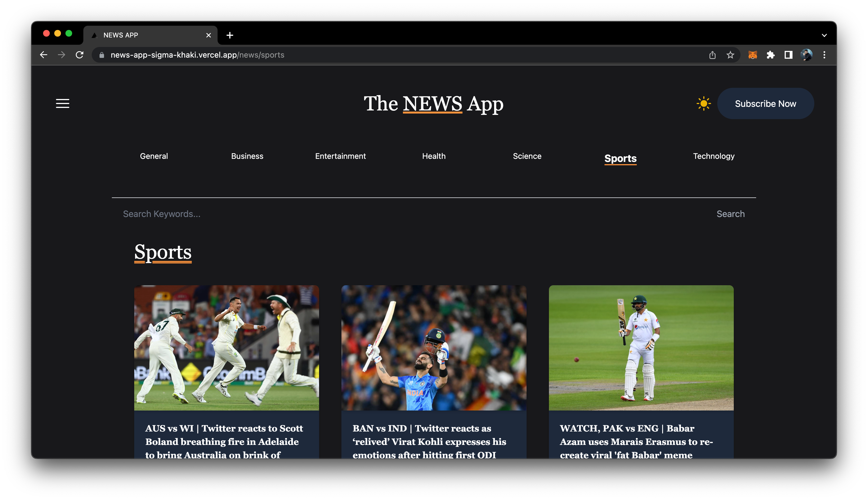Select the NEWS APP browser tab
The width and height of the screenshot is (868, 500).
coord(150,35)
